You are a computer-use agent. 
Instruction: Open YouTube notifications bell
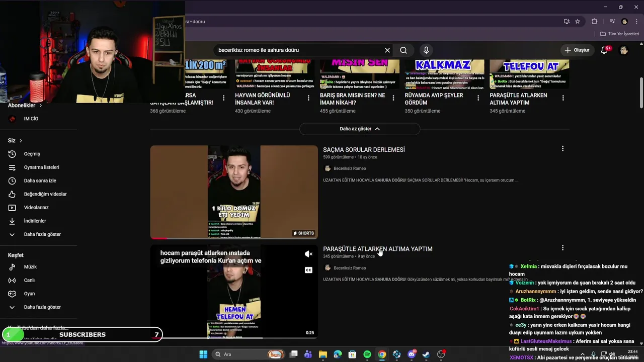(605, 50)
